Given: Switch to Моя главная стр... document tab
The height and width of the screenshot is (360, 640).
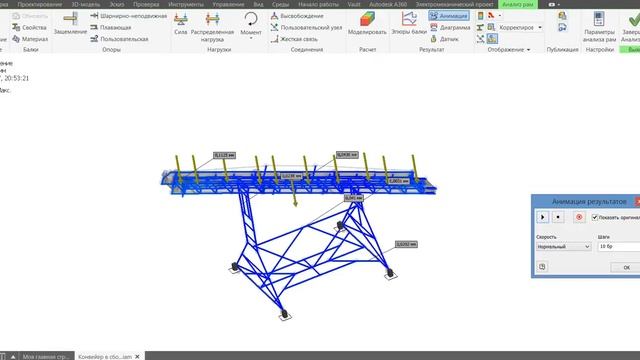Looking at the screenshot, I should coord(46,356).
